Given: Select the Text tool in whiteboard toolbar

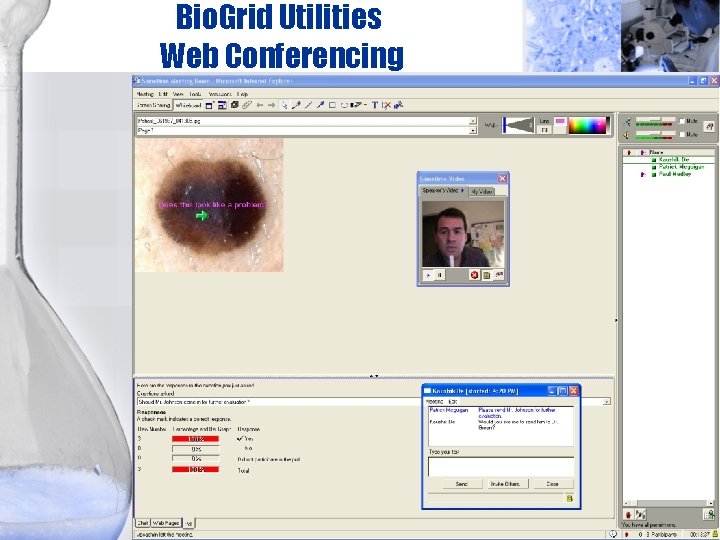Looking at the screenshot, I should tap(375, 105).
